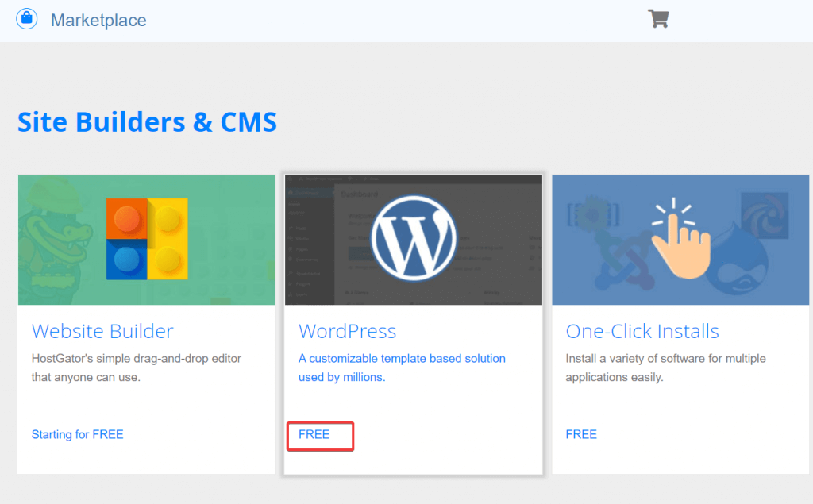
Task: Open the One-Click Installs pointing hand thumbnail
Action: click(680, 239)
